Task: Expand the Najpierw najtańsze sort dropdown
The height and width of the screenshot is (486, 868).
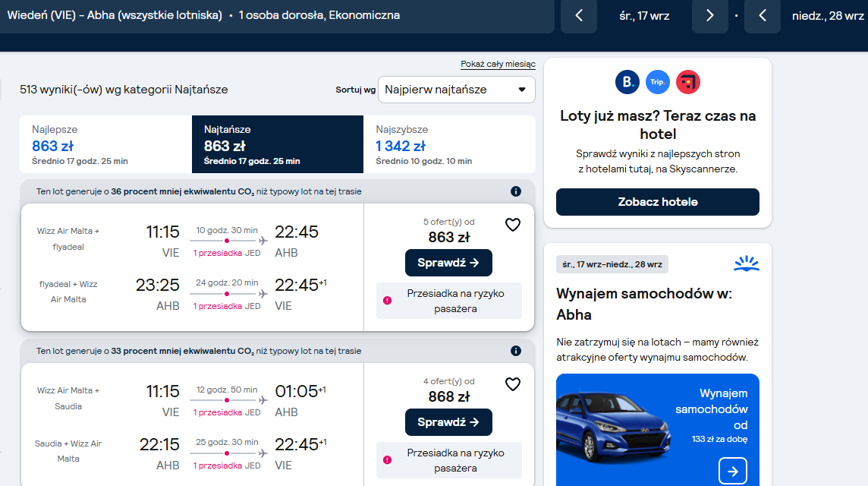Action: click(x=457, y=90)
